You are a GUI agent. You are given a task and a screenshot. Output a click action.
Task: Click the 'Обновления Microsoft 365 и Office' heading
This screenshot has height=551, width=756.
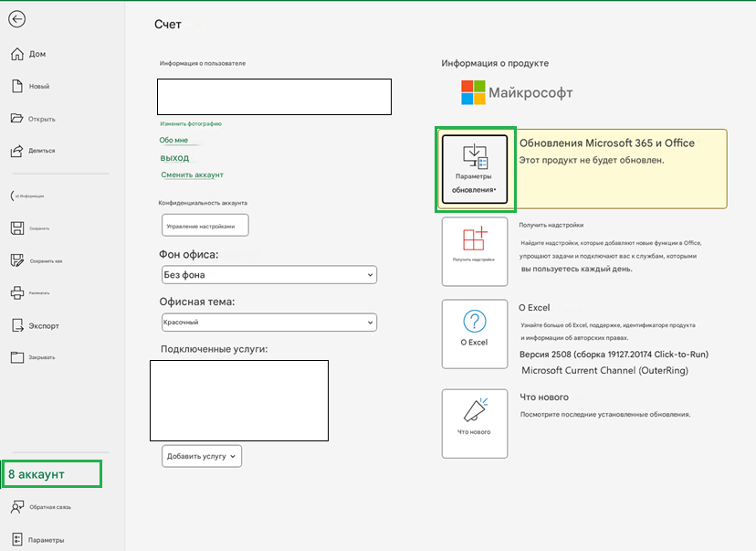(x=607, y=143)
